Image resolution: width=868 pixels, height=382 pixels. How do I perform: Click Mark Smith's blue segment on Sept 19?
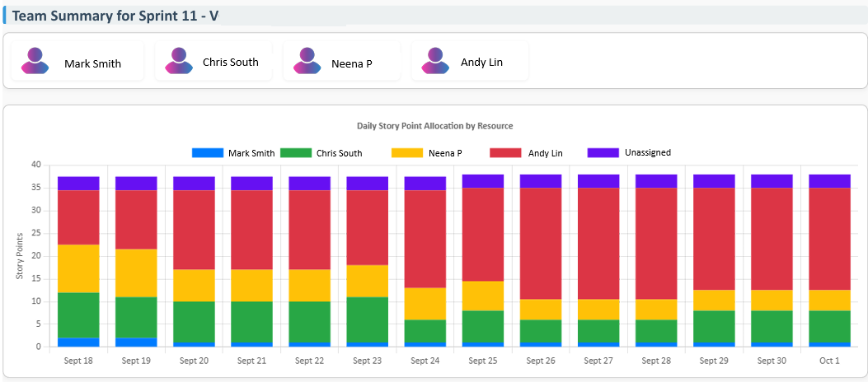(x=136, y=342)
